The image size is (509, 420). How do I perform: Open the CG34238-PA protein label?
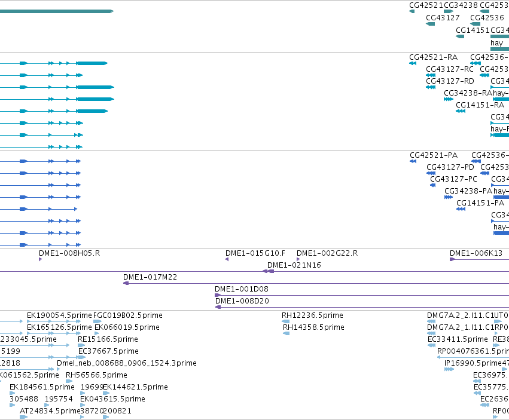(x=468, y=191)
